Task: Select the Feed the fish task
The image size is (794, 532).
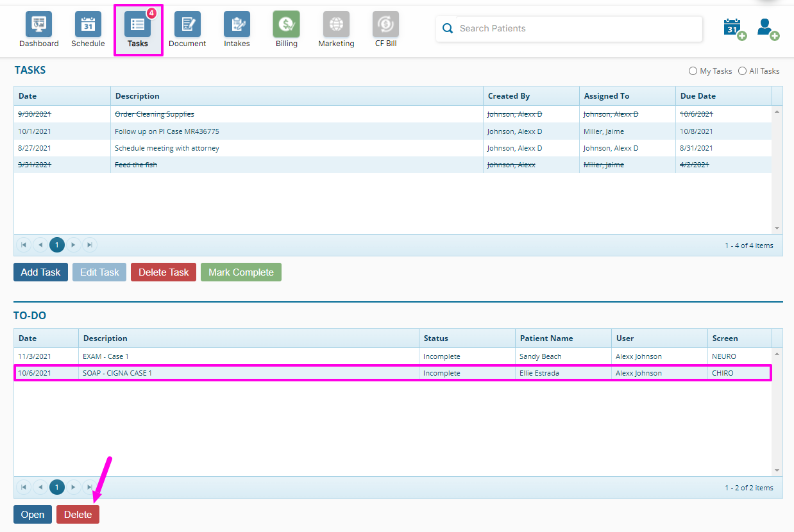Action: pos(393,165)
